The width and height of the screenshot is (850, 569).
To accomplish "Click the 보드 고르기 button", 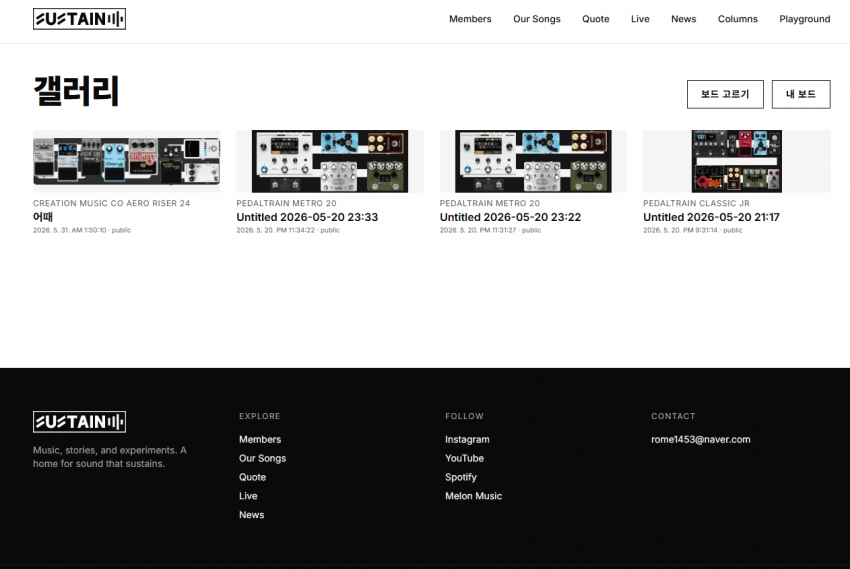I will click(x=725, y=94).
